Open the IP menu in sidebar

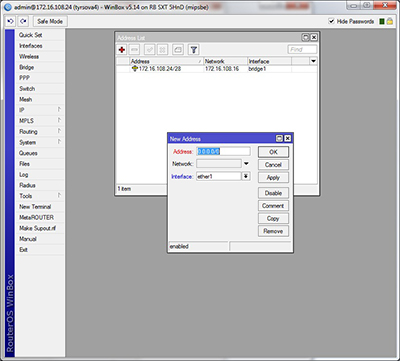(x=40, y=110)
